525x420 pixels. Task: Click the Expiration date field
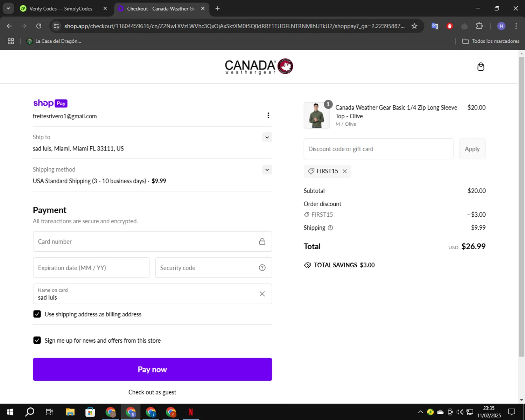(x=91, y=268)
